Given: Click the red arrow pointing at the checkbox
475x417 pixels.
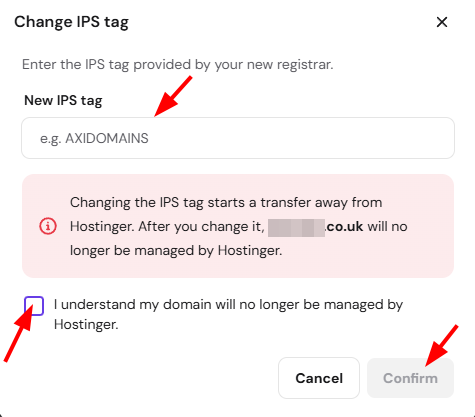Looking at the screenshot, I should pos(19,333).
